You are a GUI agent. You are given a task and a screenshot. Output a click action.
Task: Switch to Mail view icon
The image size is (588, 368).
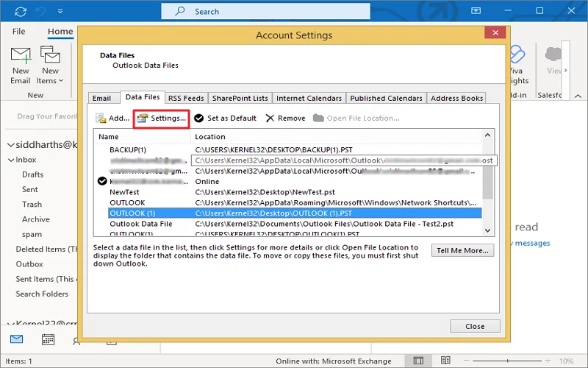(x=16, y=339)
